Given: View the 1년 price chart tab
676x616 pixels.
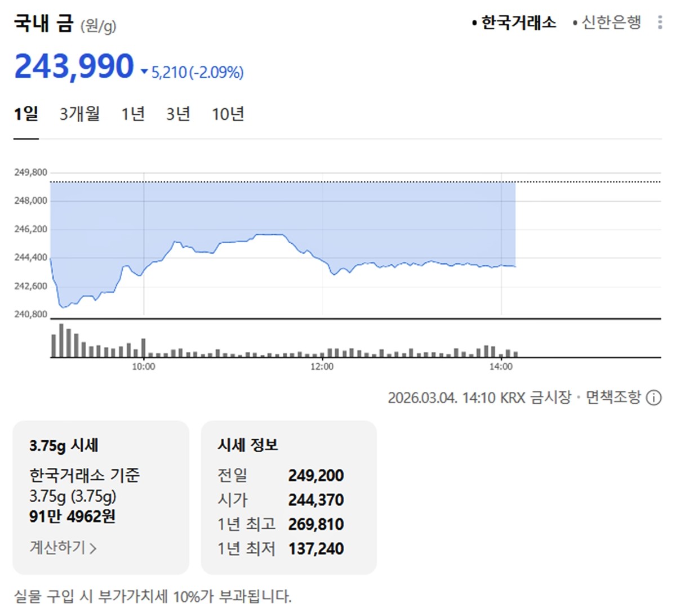Looking at the screenshot, I should click(x=133, y=114).
